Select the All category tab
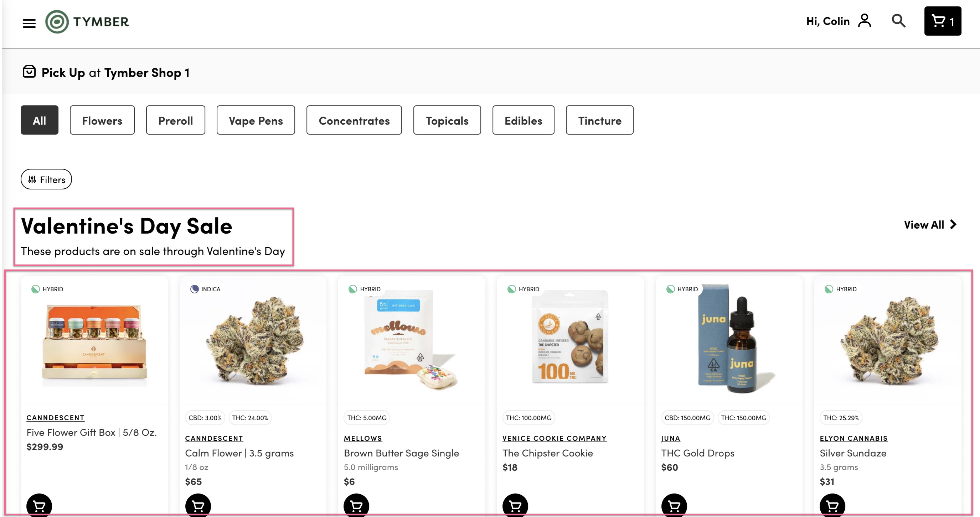 coord(39,120)
